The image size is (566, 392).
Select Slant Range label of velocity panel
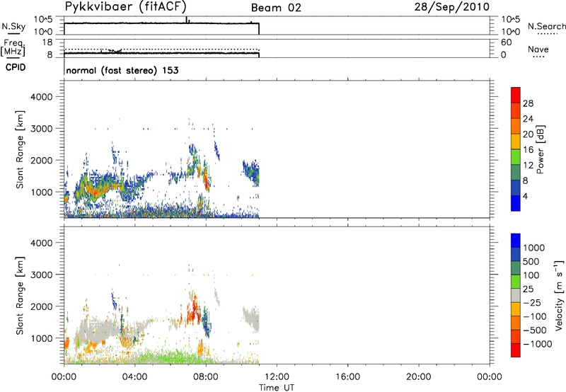[20, 296]
